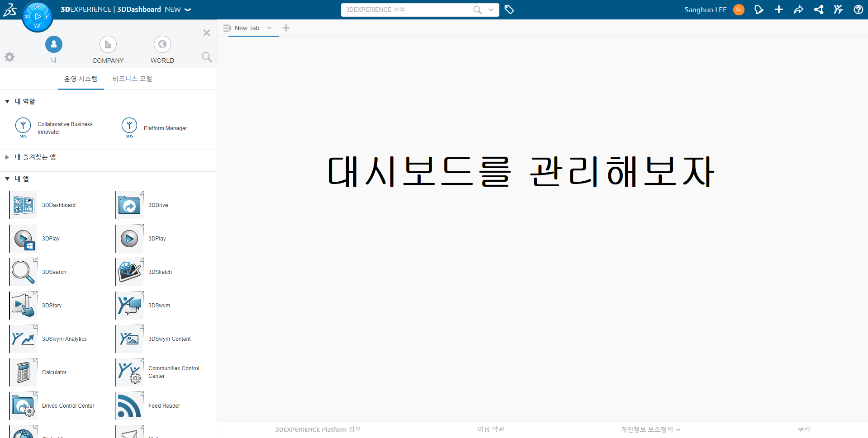Viewport: 868px width, 438px height.
Task: Open 3DSwym Analytics app
Action: 23,339
